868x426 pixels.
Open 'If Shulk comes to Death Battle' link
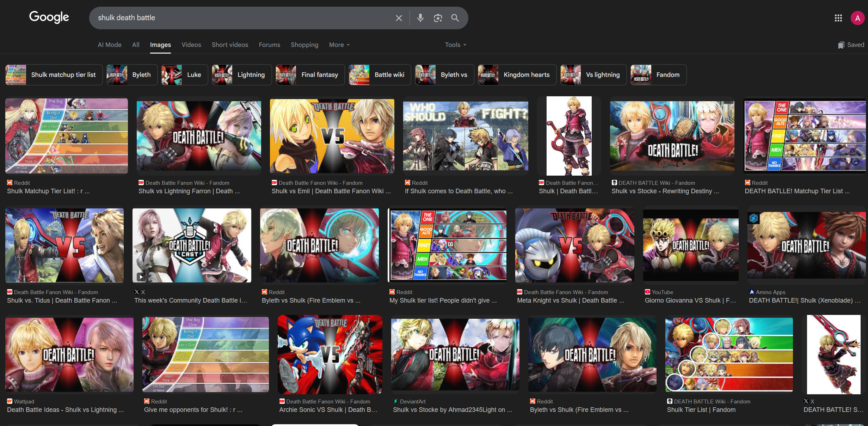click(x=458, y=191)
